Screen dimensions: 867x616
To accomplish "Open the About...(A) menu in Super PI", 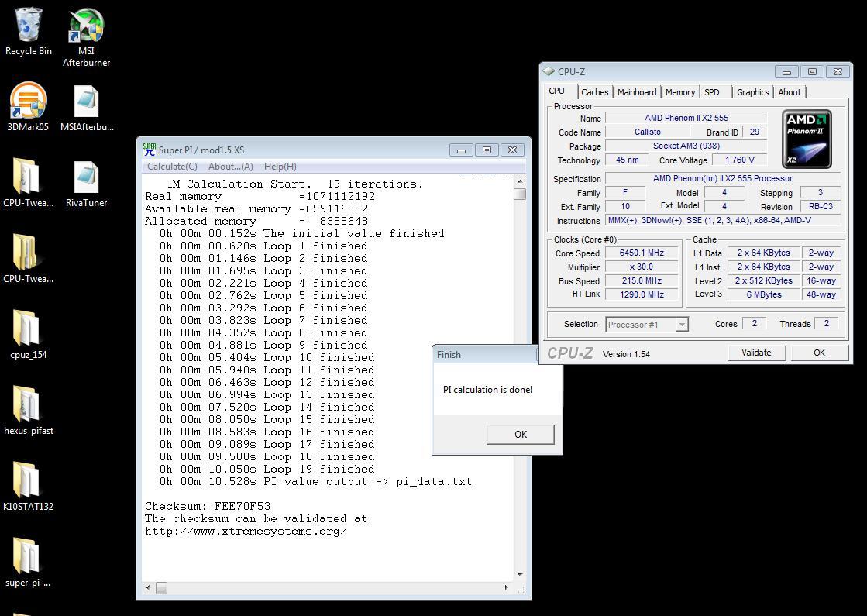I will coord(231,167).
